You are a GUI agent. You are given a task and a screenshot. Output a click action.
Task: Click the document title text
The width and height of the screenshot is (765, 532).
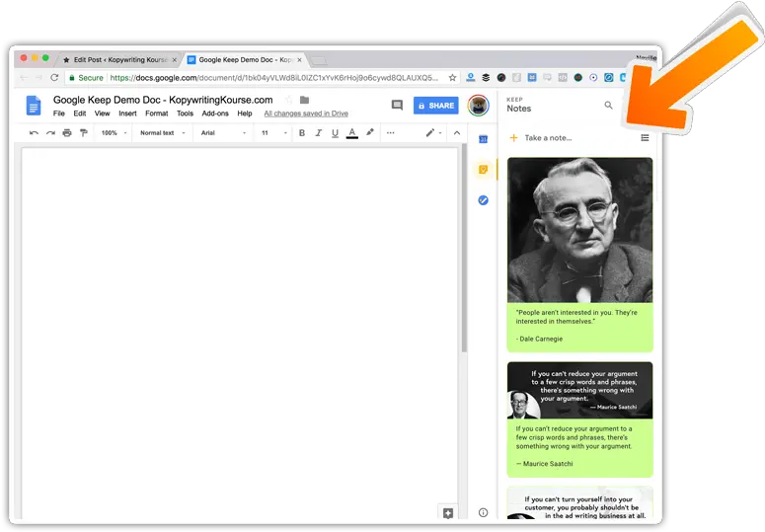163,100
